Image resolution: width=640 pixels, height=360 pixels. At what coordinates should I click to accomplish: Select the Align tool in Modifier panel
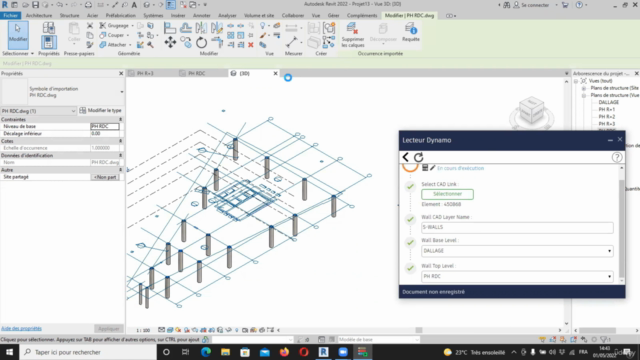click(170, 28)
